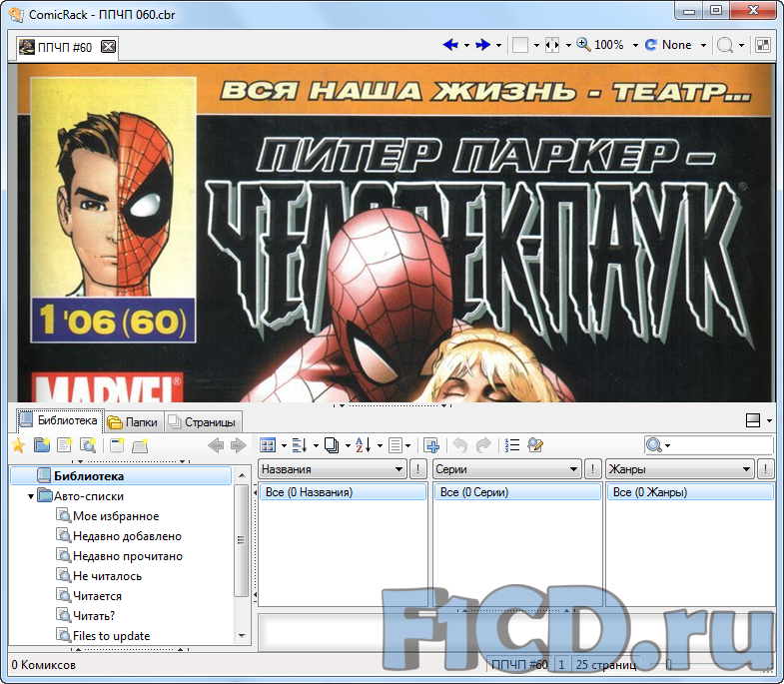The image size is (784, 684).
Task: Select Все (0 Серии) row
Action: [517, 492]
